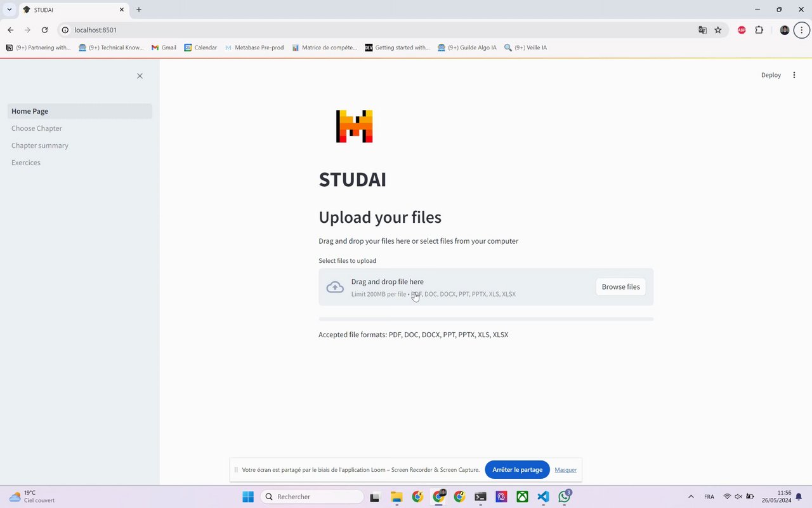Viewport: 812px width, 508px height.
Task: Open the Matrice de compéte... bookmark
Action: point(324,48)
